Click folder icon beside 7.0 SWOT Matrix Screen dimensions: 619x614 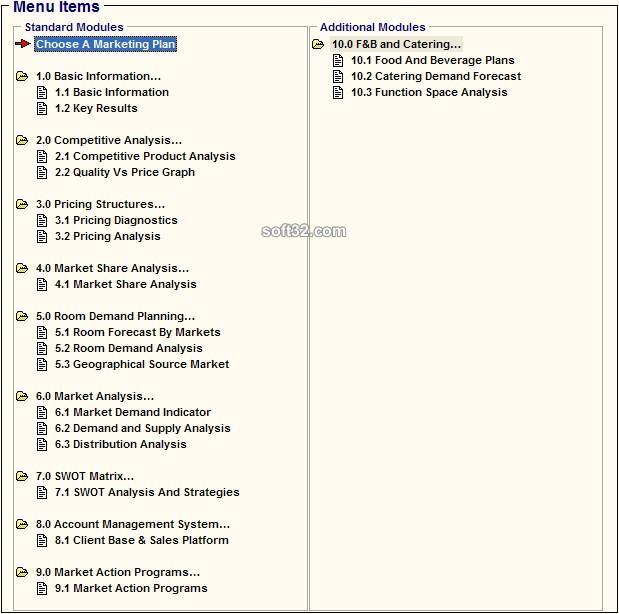22,476
